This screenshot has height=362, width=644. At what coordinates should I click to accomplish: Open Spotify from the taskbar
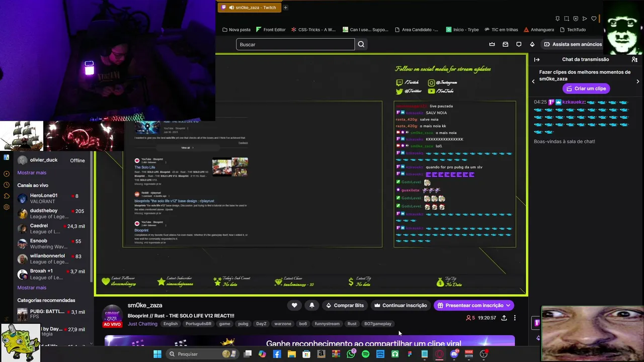pos(365,354)
